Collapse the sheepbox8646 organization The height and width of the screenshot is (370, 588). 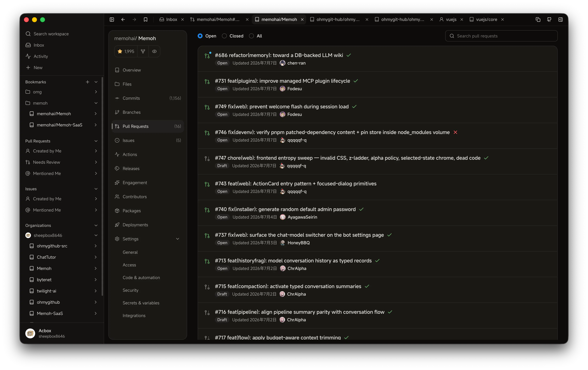[x=96, y=235]
